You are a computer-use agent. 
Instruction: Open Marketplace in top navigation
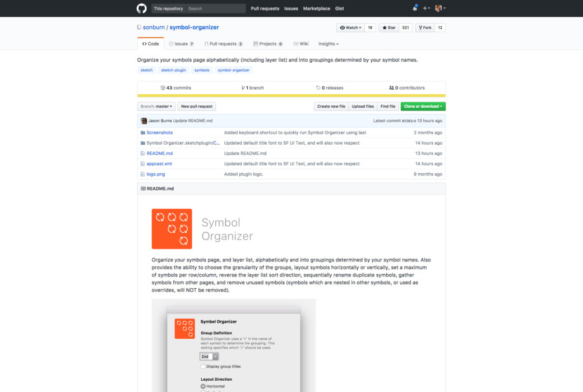[x=317, y=8]
